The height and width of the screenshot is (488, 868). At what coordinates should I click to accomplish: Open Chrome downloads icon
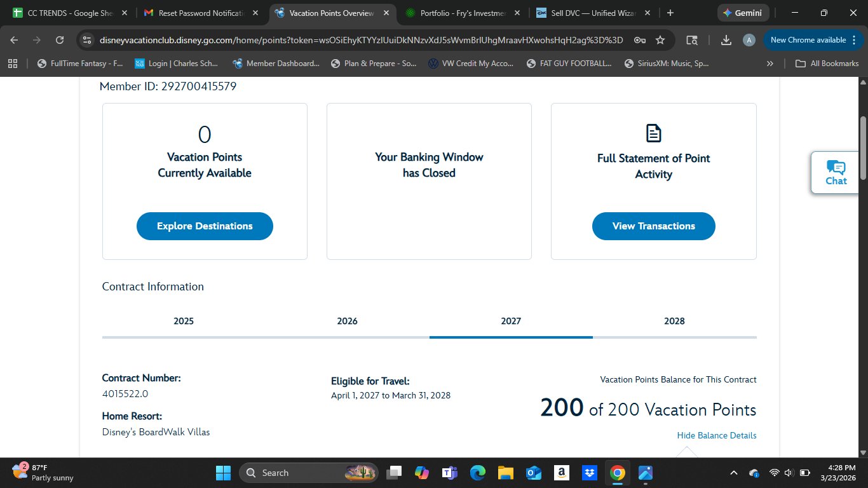(x=726, y=40)
